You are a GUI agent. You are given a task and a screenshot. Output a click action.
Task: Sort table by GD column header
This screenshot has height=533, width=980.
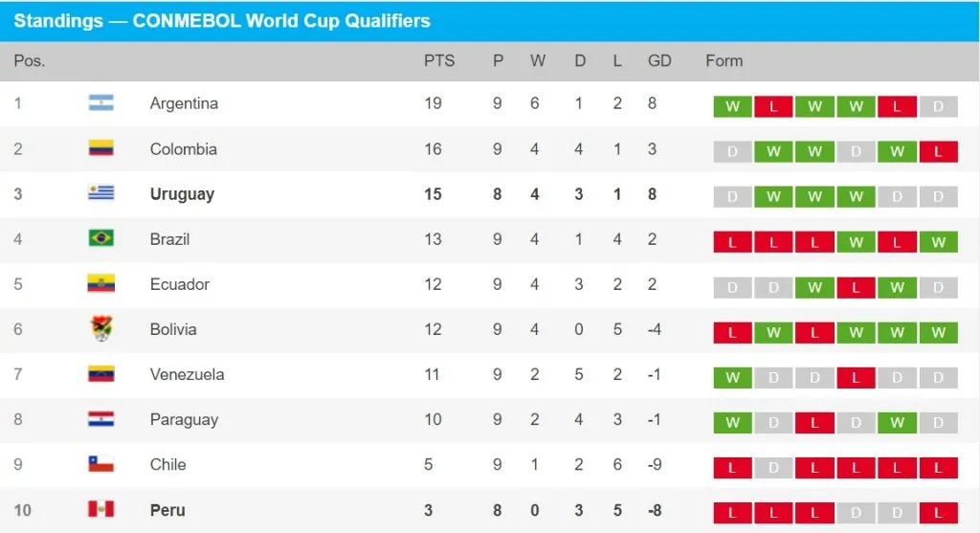click(659, 60)
